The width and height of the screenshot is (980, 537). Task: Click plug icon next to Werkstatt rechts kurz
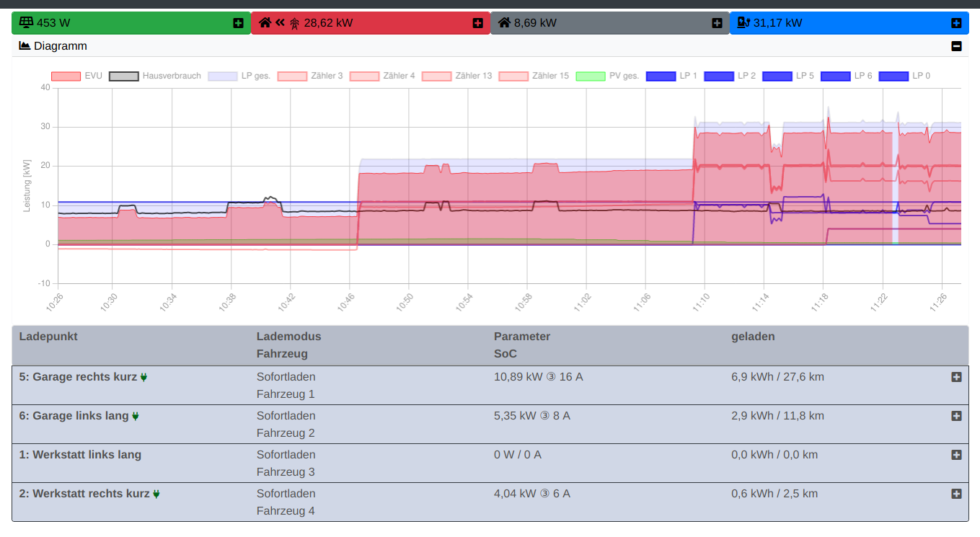[x=156, y=494]
